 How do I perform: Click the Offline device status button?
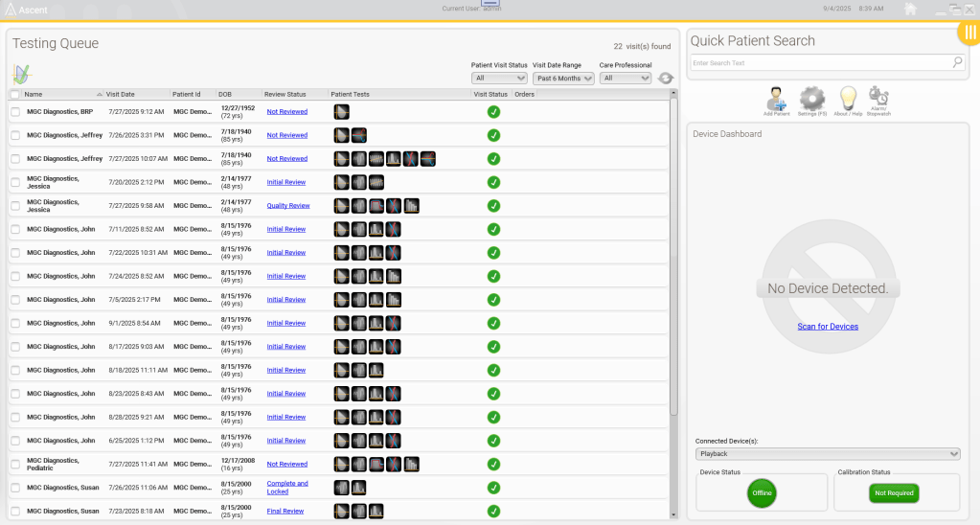tap(762, 493)
